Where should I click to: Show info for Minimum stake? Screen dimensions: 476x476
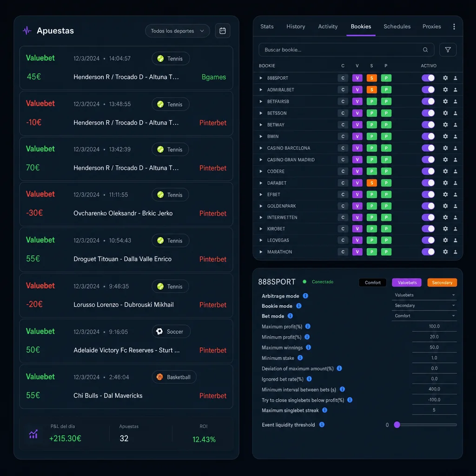pos(300,357)
